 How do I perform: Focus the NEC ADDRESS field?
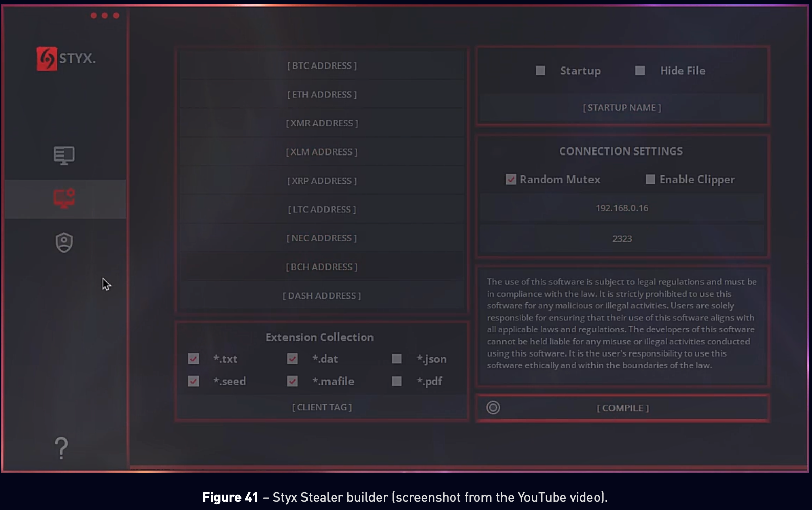(322, 238)
